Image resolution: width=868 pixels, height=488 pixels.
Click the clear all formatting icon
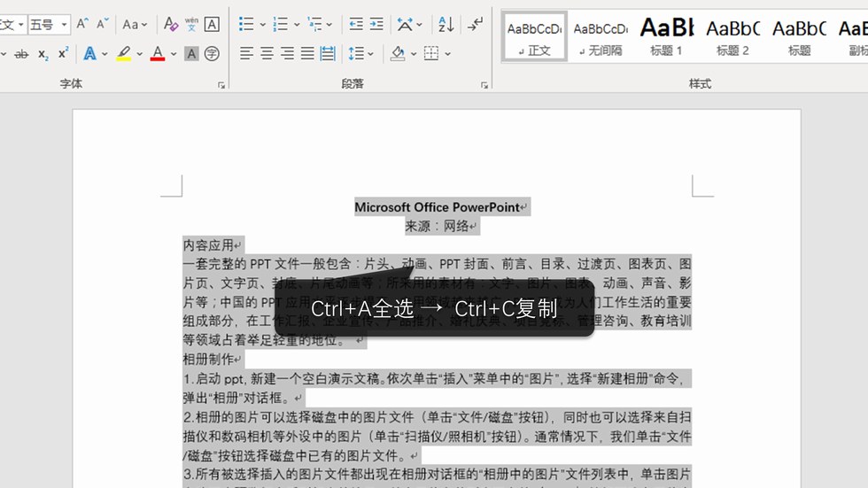coord(171,25)
